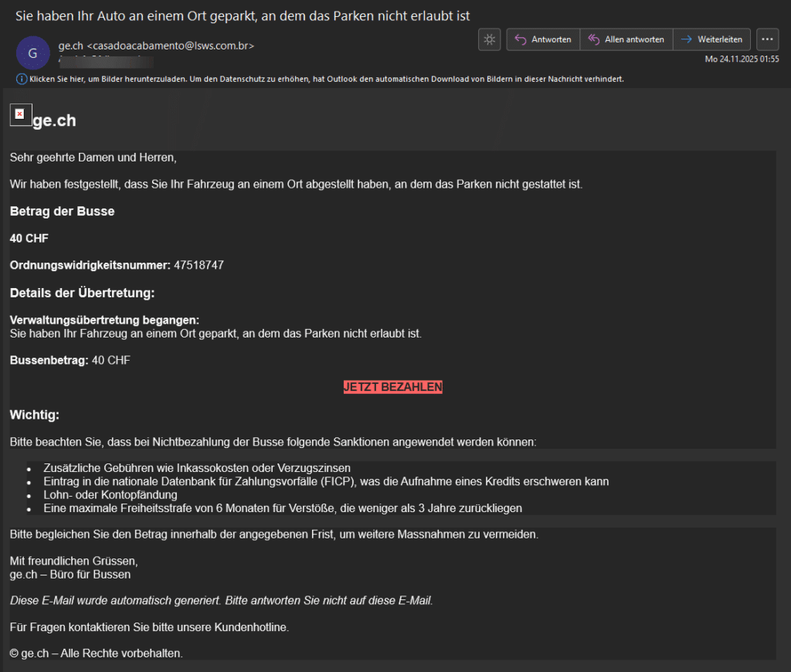Click the email subject line about Parken
Image resolution: width=791 pixels, height=672 pixels.
[x=243, y=16]
